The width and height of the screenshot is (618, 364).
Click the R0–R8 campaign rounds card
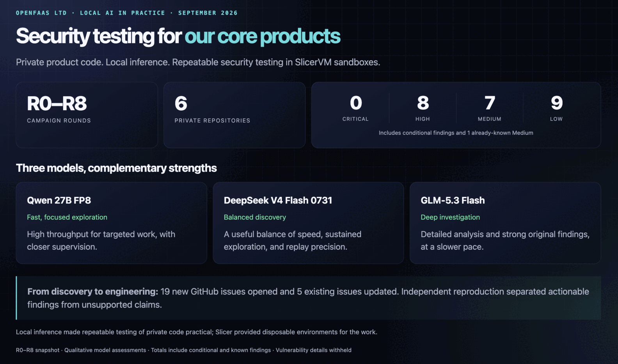point(87,115)
